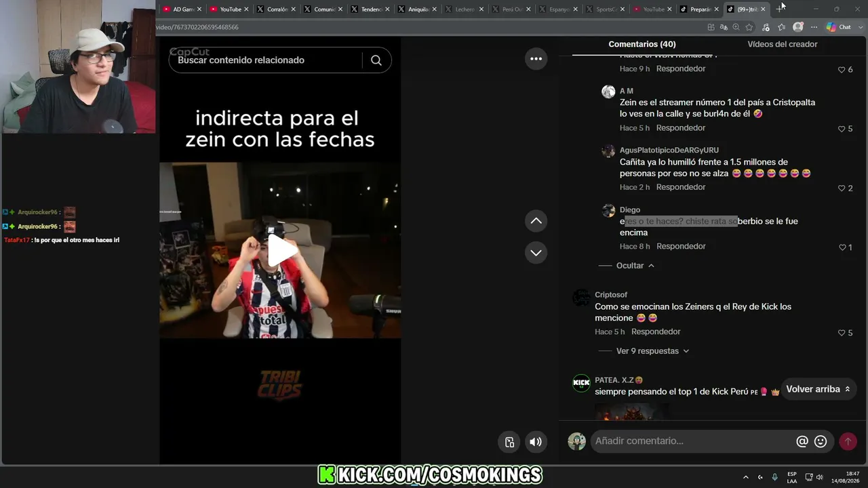The image size is (868, 488).
Task: Click the auto-scroll icon beside the speaker
Action: click(510, 442)
